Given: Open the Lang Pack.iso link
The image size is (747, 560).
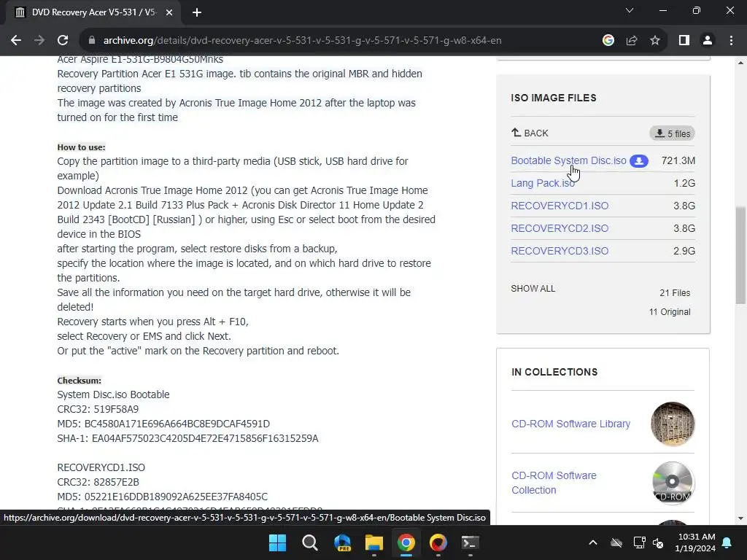Looking at the screenshot, I should [543, 183].
